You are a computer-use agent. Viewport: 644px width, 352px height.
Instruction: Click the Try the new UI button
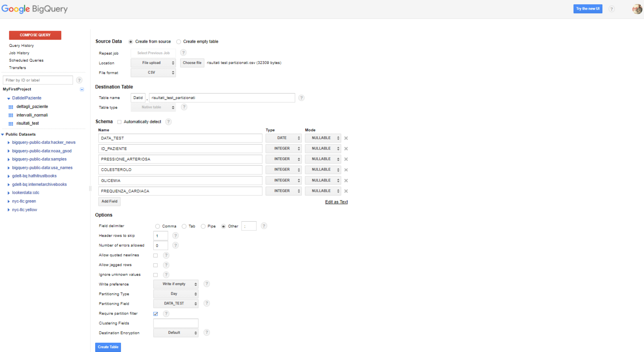(x=588, y=9)
